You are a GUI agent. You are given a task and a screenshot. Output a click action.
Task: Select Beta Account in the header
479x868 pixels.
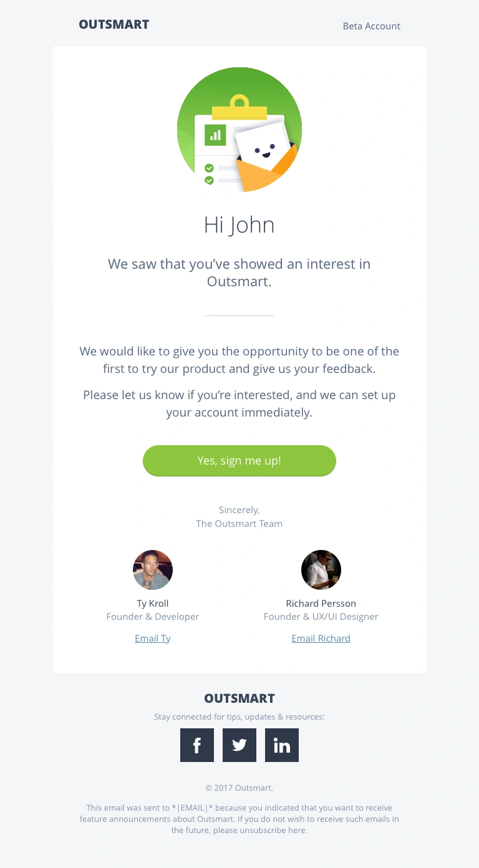(x=371, y=26)
